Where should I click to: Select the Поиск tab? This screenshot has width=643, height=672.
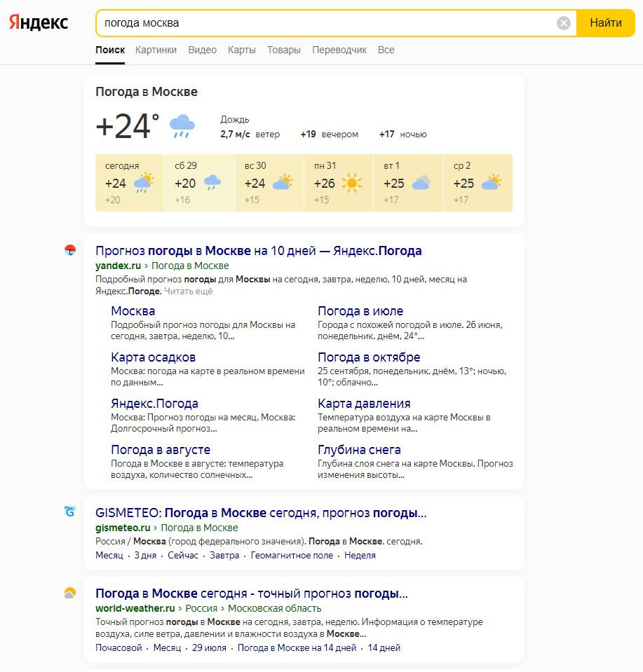coord(110,50)
